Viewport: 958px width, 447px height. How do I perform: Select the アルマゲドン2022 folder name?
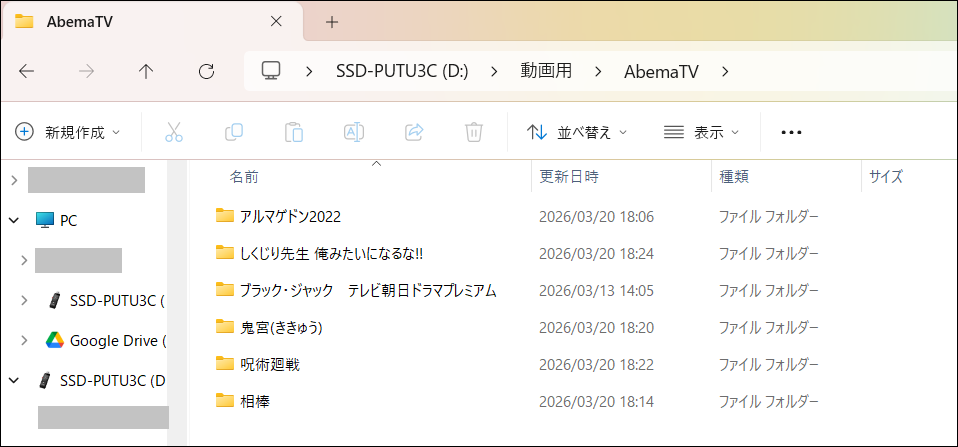290,216
